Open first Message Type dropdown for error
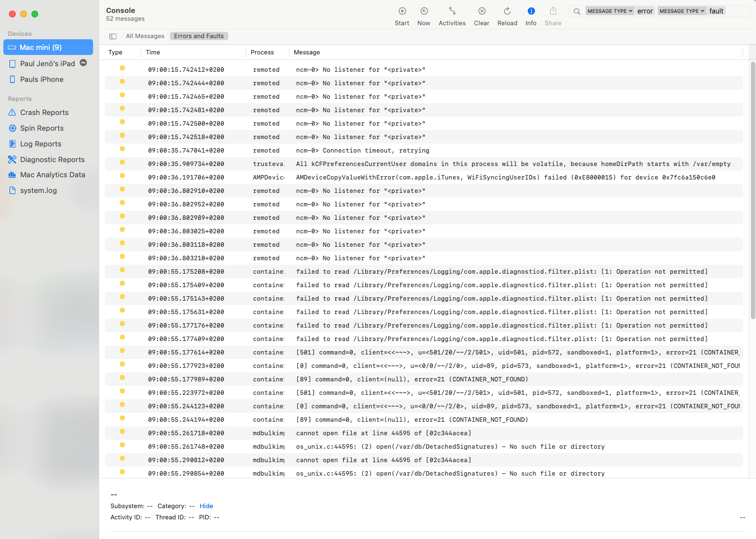Screen dimensions: 756x539 610,11
